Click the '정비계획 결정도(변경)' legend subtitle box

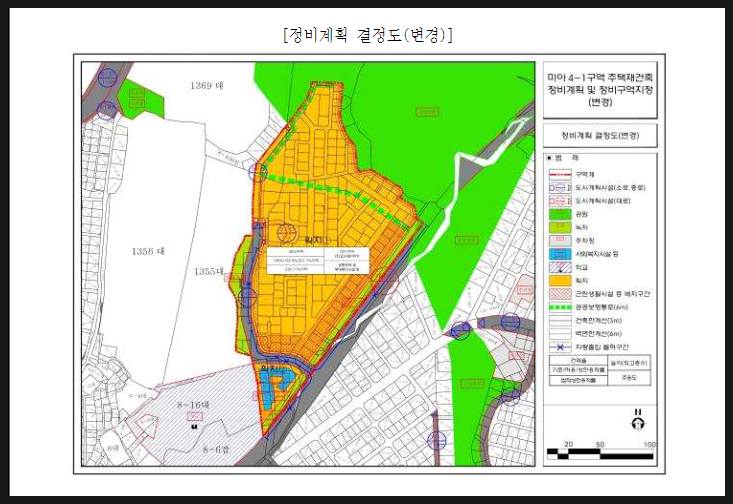pyautogui.click(x=600, y=136)
